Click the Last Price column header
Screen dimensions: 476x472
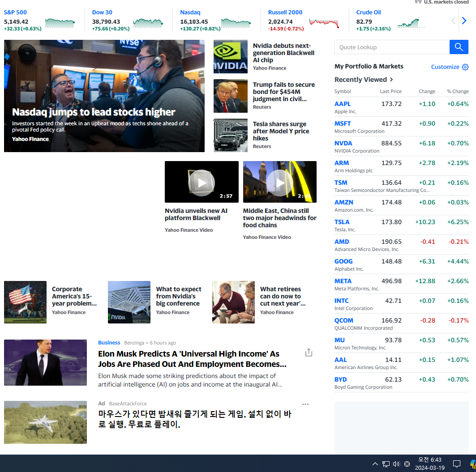tap(391, 91)
